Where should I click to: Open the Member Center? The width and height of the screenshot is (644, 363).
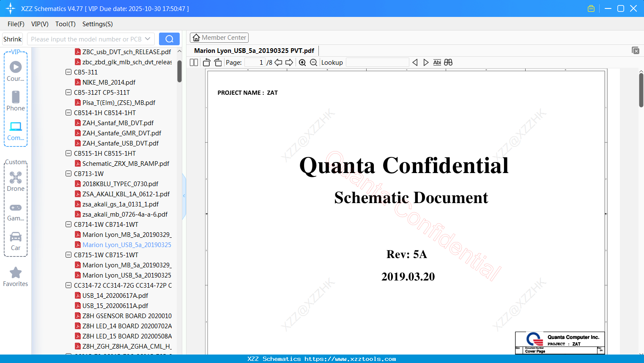(219, 38)
